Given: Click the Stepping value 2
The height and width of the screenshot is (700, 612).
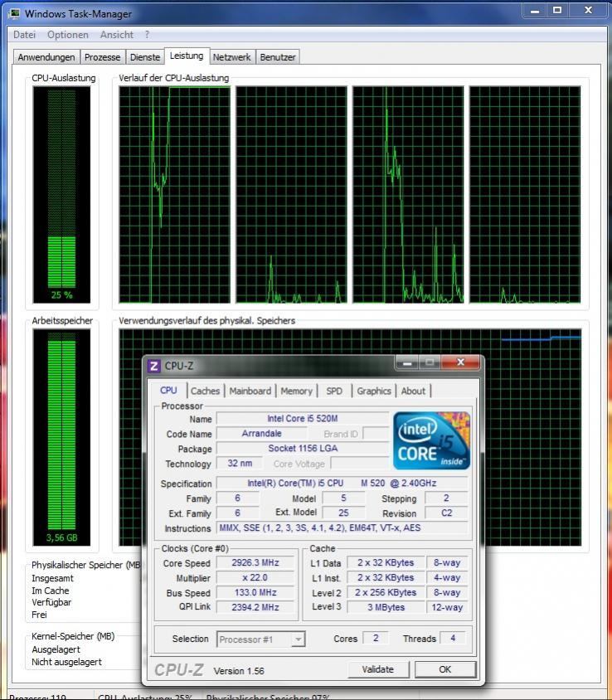Looking at the screenshot, I should pos(446,498).
